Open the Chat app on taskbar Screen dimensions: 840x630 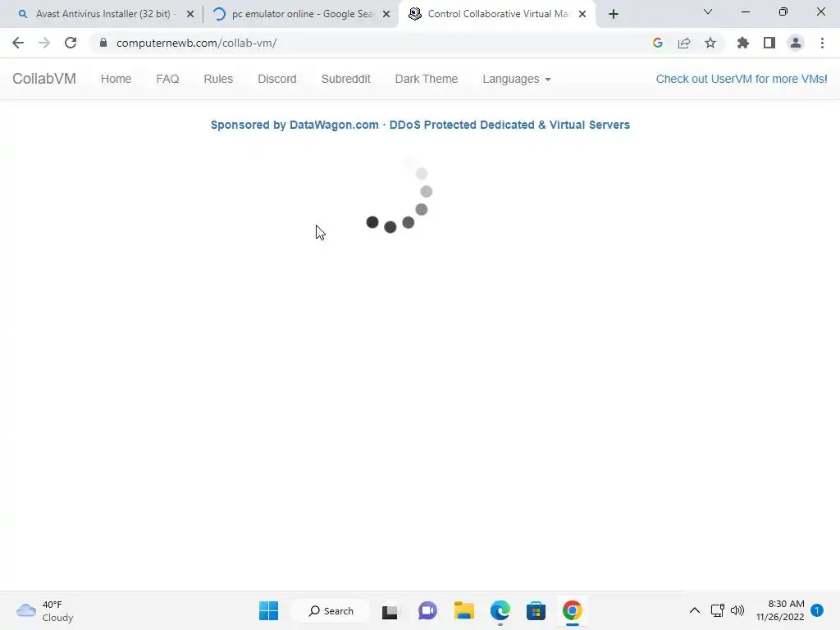point(427,610)
